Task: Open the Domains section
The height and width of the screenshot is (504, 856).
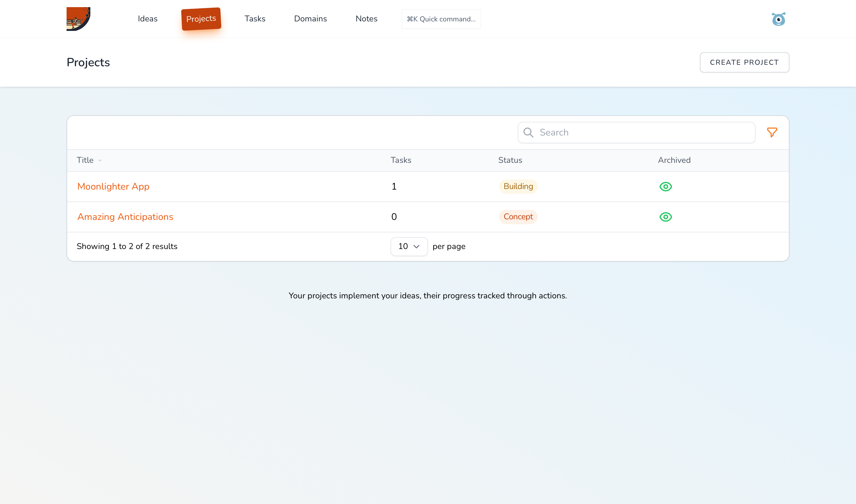Action: 310,19
